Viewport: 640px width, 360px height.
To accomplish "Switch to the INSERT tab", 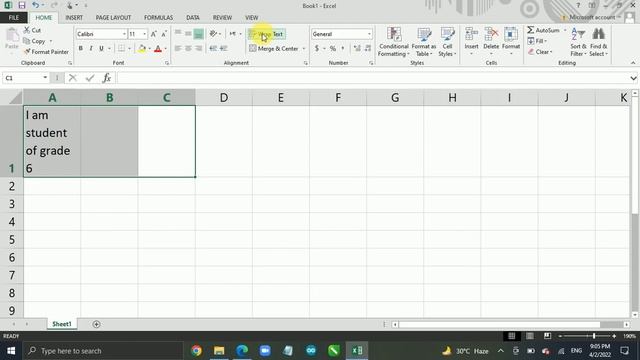I will [74, 18].
